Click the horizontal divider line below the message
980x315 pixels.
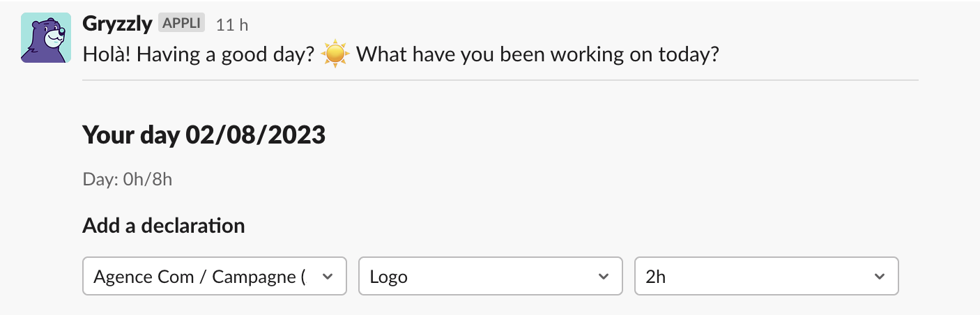[500, 80]
